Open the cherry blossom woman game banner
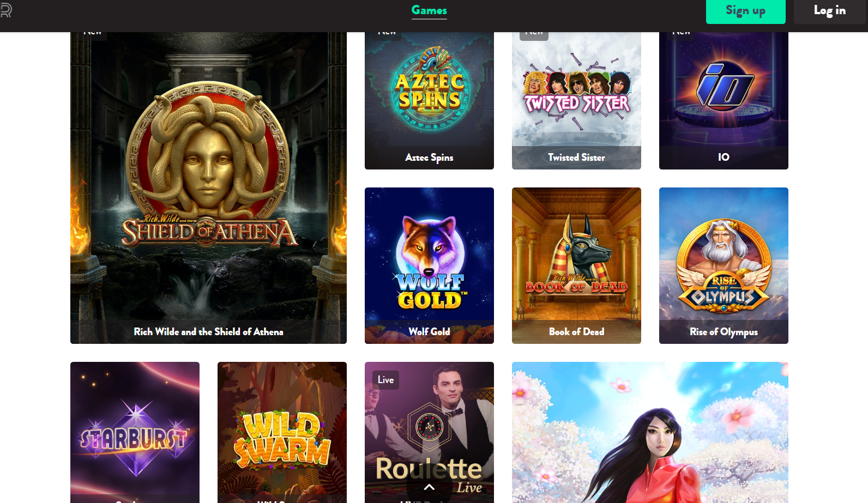This screenshot has width=868, height=503. pyautogui.click(x=650, y=432)
